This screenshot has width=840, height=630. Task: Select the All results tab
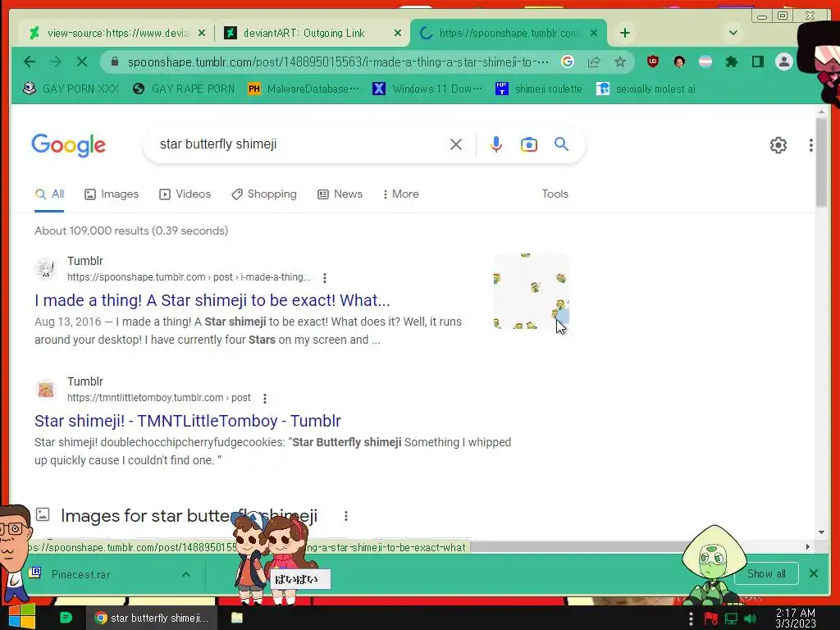point(49,194)
